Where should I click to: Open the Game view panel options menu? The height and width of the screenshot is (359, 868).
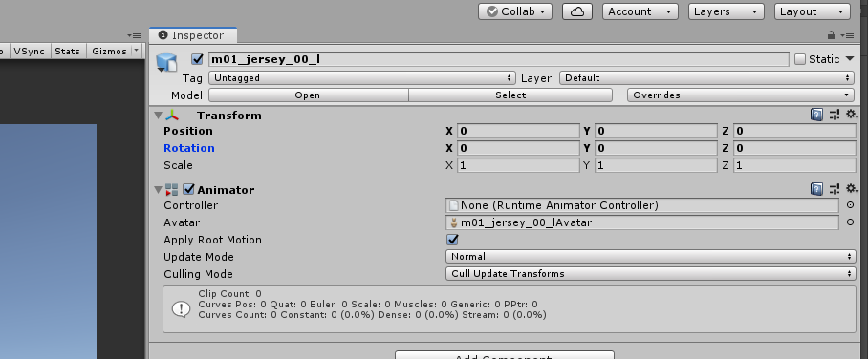click(x=134, y=35)
